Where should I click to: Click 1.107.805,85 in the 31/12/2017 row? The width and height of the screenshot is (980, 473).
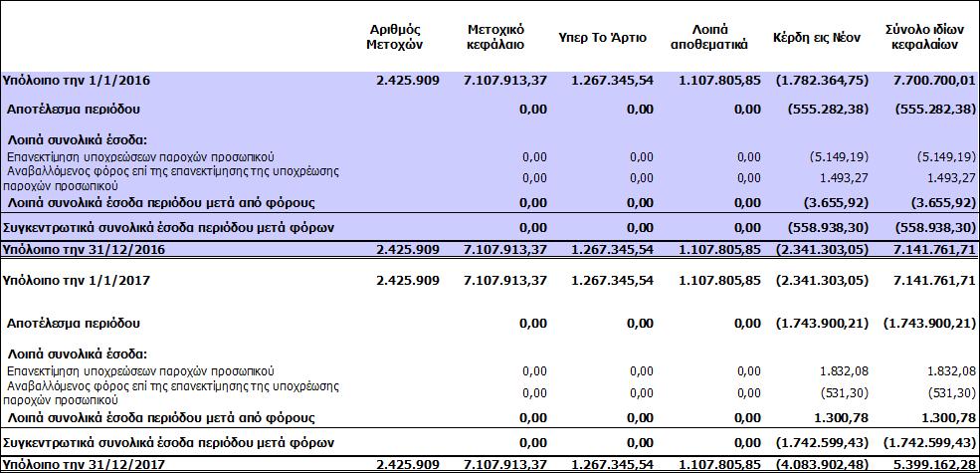(719, 465)
